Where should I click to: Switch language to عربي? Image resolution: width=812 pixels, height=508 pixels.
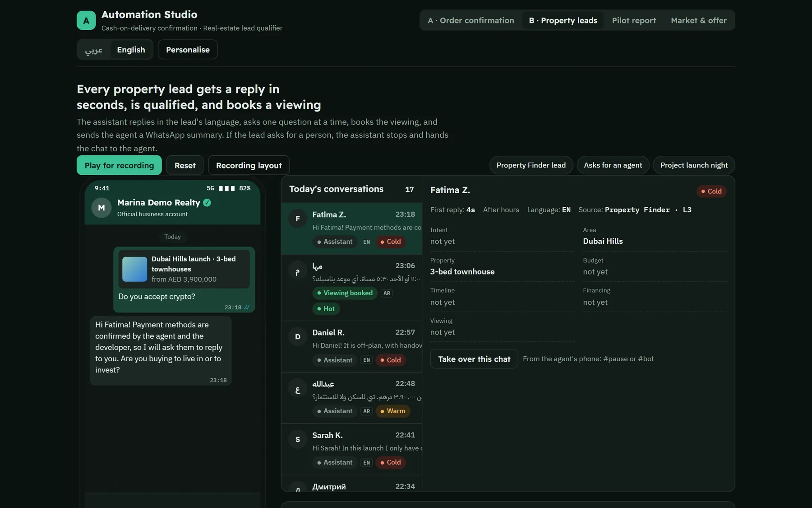point(94,50)
